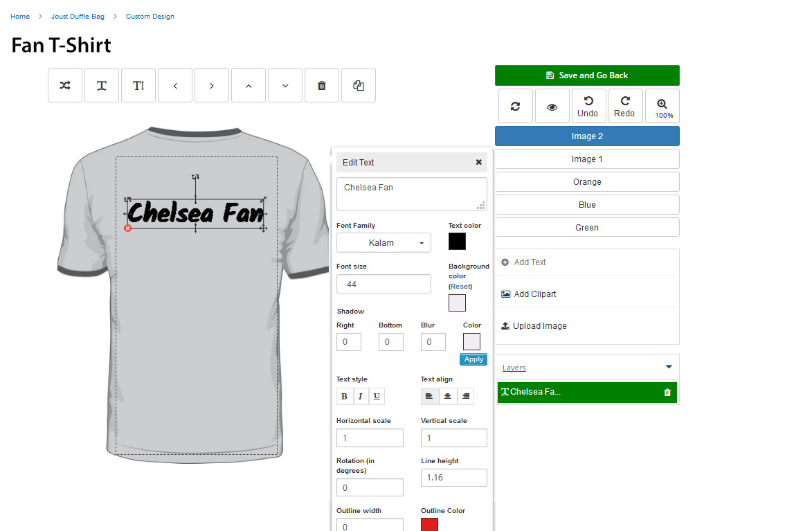
Task: Open Joust Duffle Bag breadcrumb
Action: pos(78,17)
